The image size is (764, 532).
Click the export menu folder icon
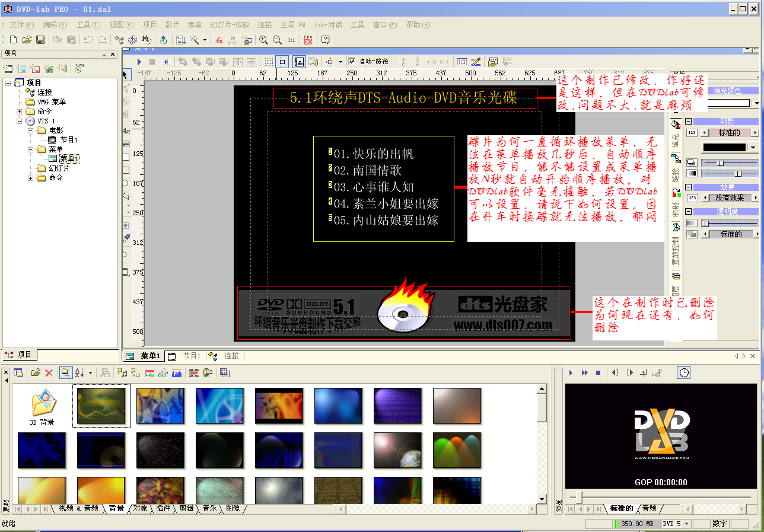pos(492,61)
